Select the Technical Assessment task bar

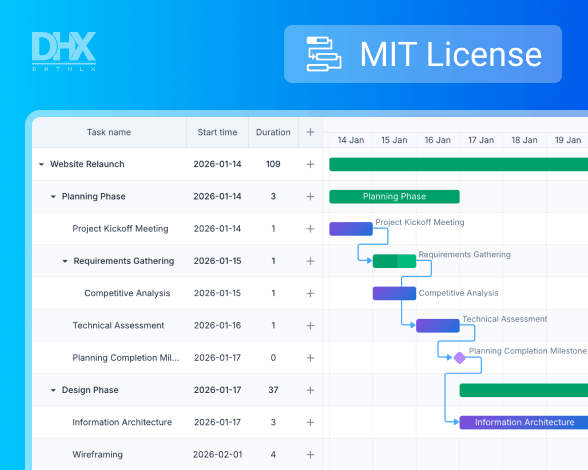[x=438, y=326]
